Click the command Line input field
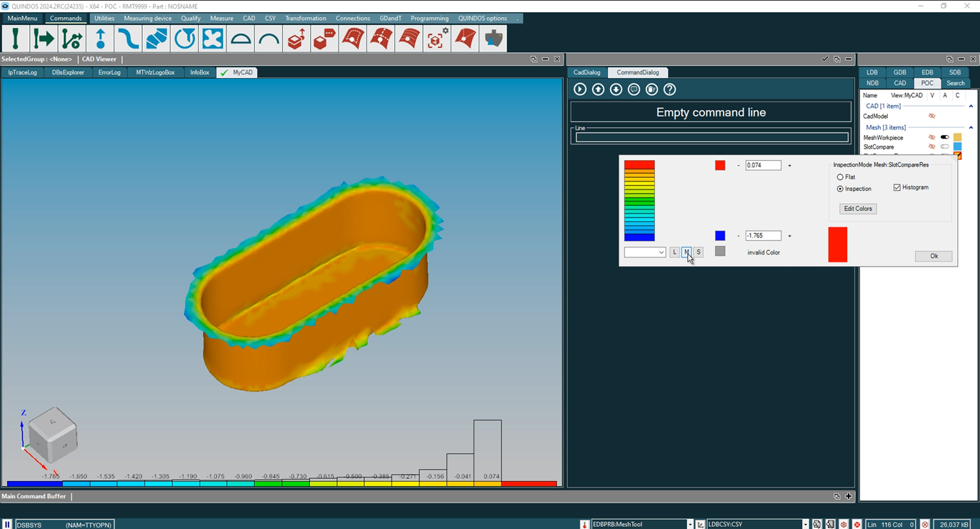The image size is (980, 529). click(712, 137)
